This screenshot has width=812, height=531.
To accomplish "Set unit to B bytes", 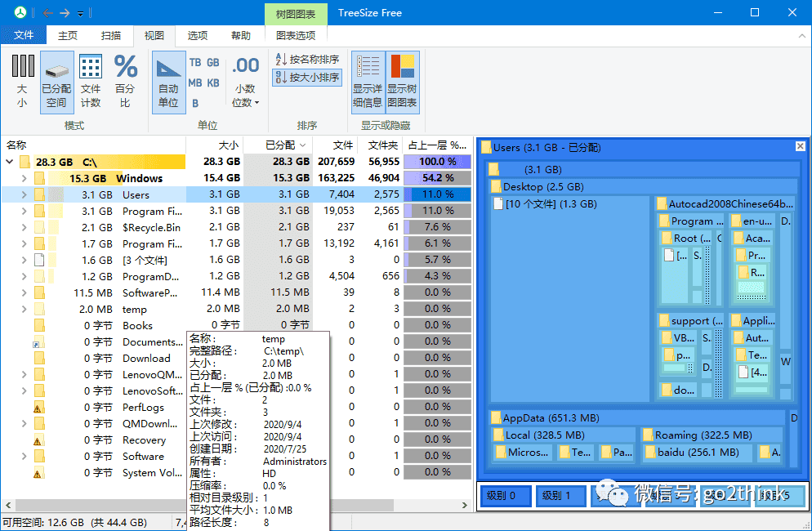I will click(x=195, y=103).
